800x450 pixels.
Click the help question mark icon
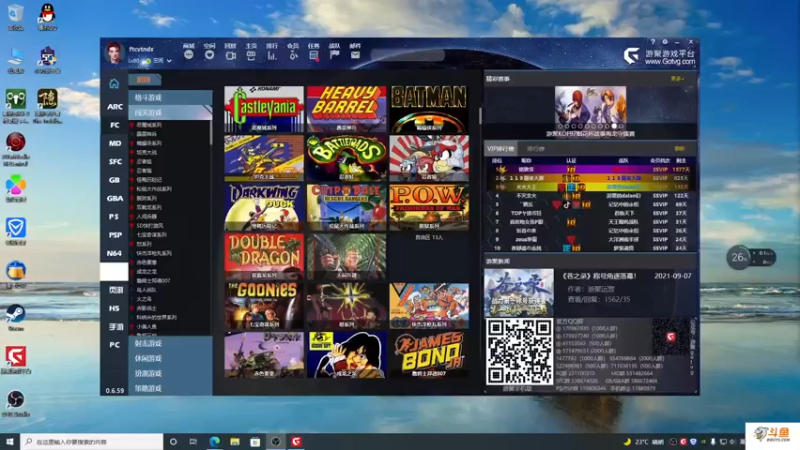[653, 42]
